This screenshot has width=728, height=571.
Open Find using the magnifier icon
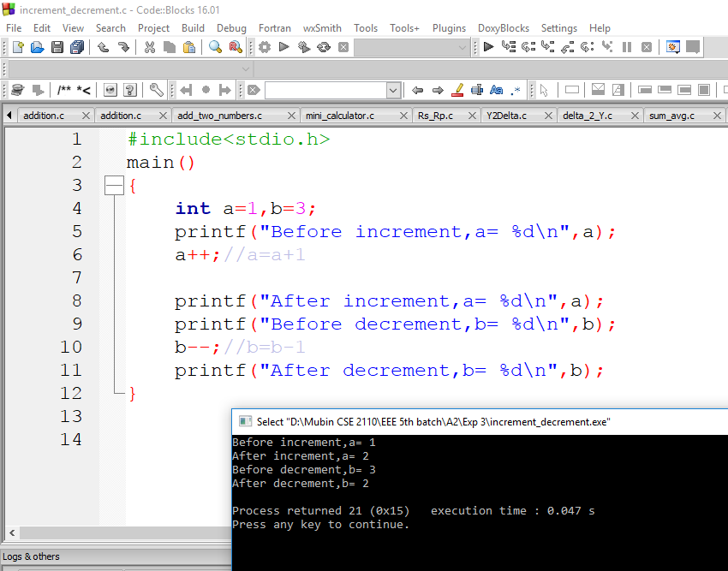click(215, 47)
